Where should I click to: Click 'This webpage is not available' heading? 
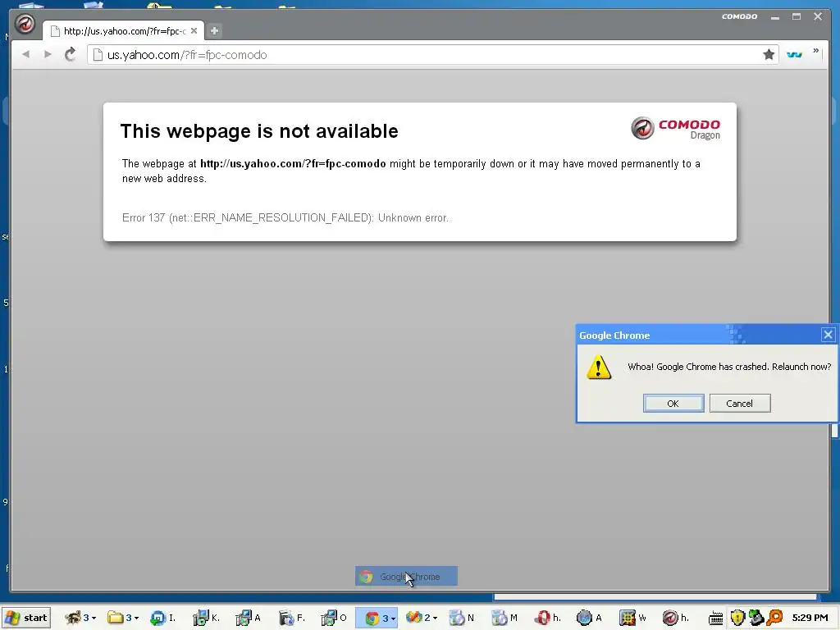pos(259,131)
